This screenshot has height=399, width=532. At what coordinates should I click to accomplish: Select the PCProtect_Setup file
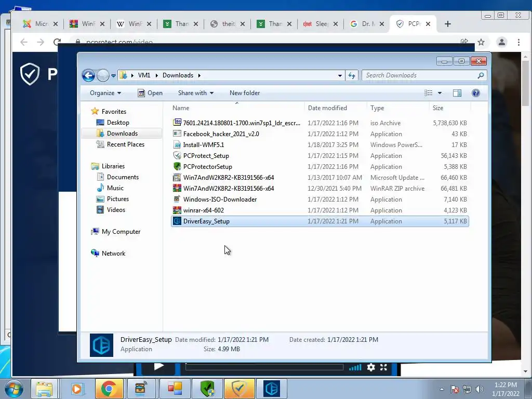[320, 156]
